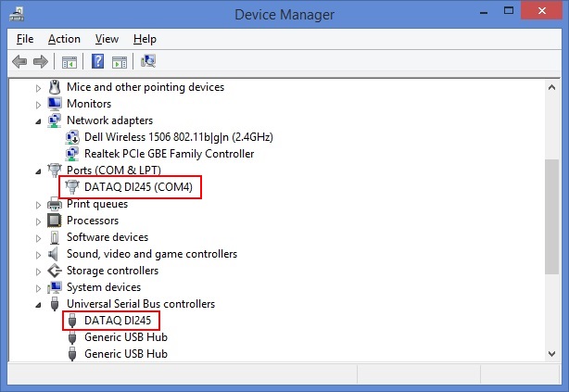Select the Print queues printer icon
The height and width of the screenshot is (392, 569).
tap(55, 204)
